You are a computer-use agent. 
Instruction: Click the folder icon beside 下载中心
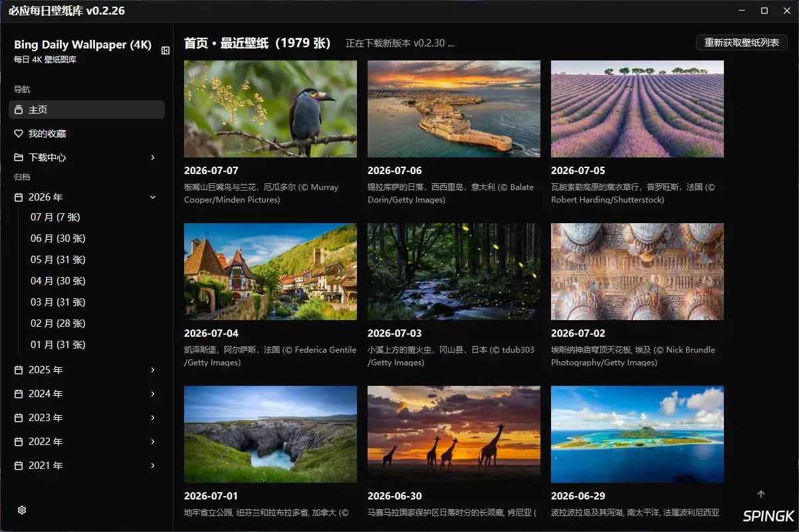click(x=19, y=157)
